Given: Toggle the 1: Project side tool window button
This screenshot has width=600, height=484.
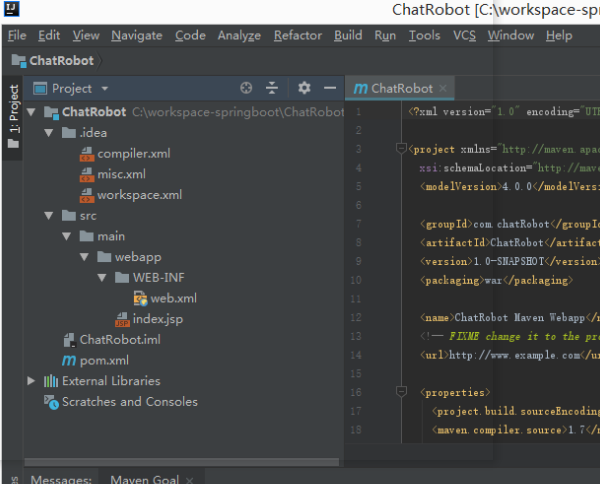Looking at the screenshot, I should click(x=13, y=116).
